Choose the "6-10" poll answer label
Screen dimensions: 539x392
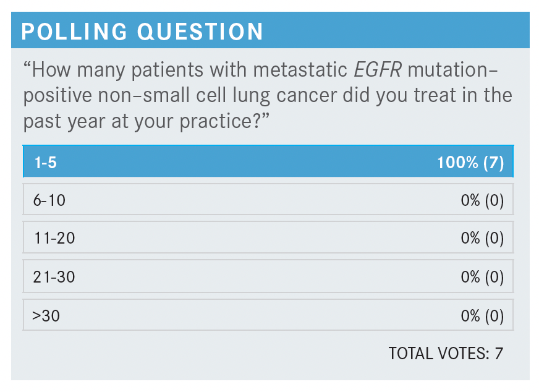point(49,200)
